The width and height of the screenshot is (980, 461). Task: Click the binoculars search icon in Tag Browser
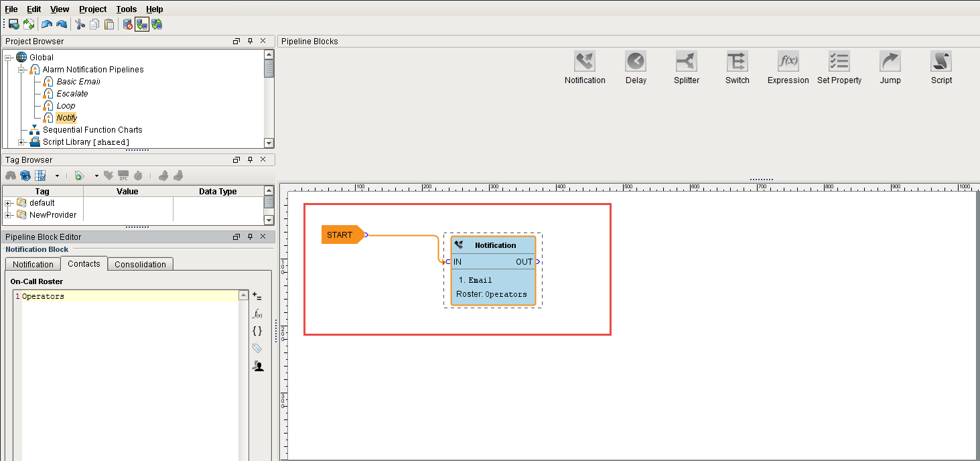[x=11, y=176]
